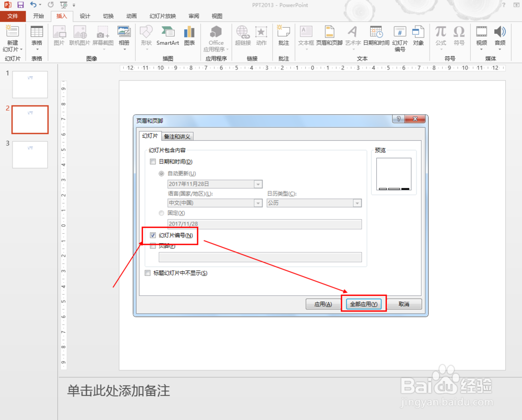Check 标题幻灯片中不显示(S) checkbox
The height and width of the screenshot is (420, 522).
click(x=148, y=273)
